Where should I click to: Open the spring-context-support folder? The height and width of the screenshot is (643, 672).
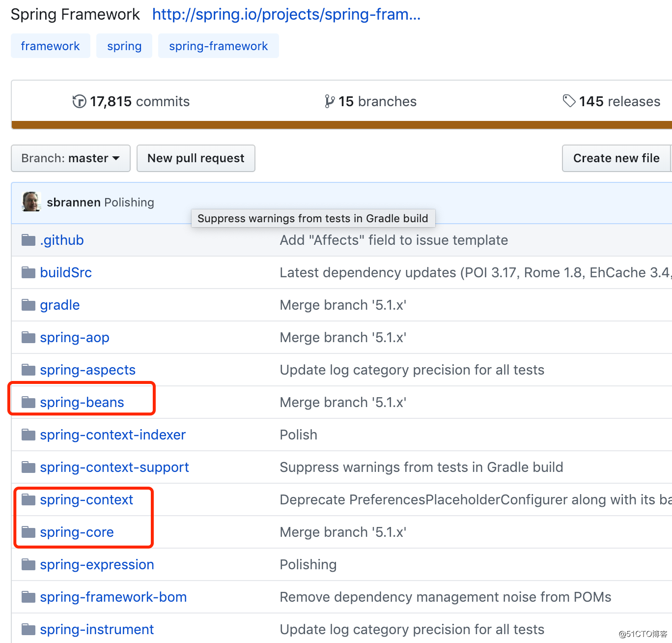(114, 467)
